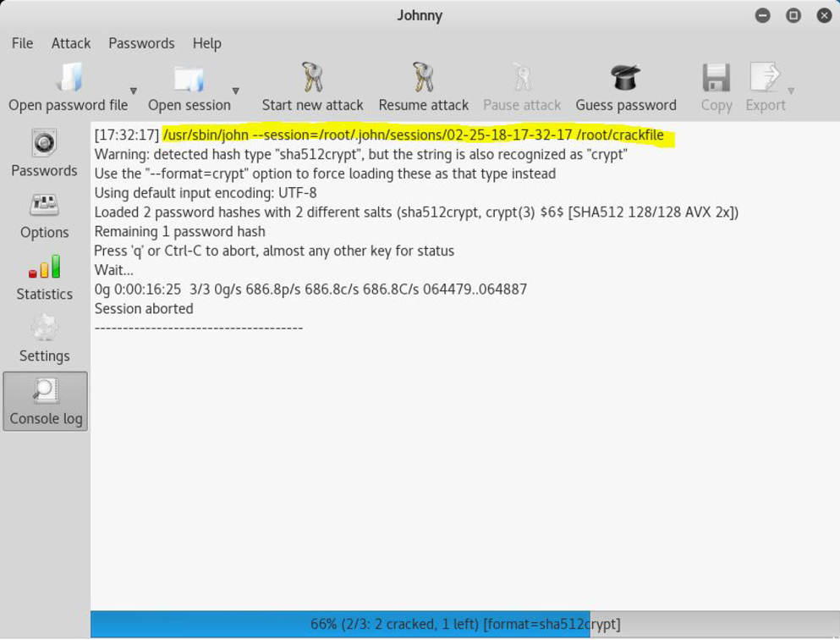This screenshot has height=640, width=840.
Task: Click the greyed Pause attack icon
Action: (522, 78)
